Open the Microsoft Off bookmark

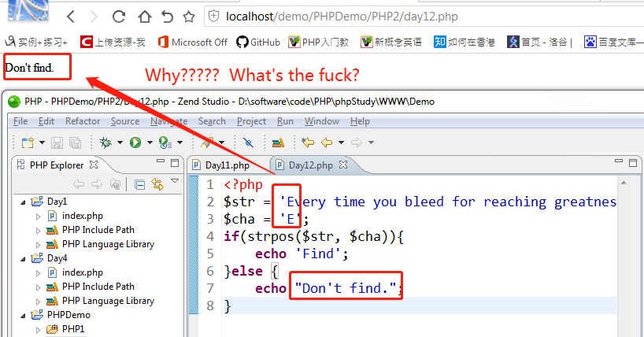tap(192, 42)
